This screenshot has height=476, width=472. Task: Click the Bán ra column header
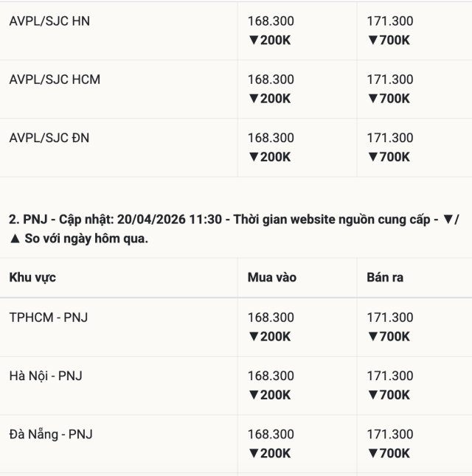[x=385, y=278]
